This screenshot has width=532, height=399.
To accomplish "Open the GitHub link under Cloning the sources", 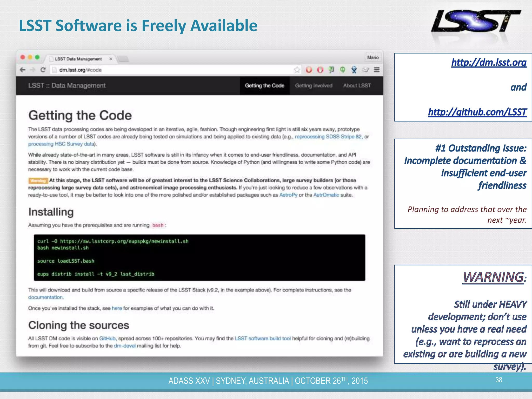I will tap(107, 338).
